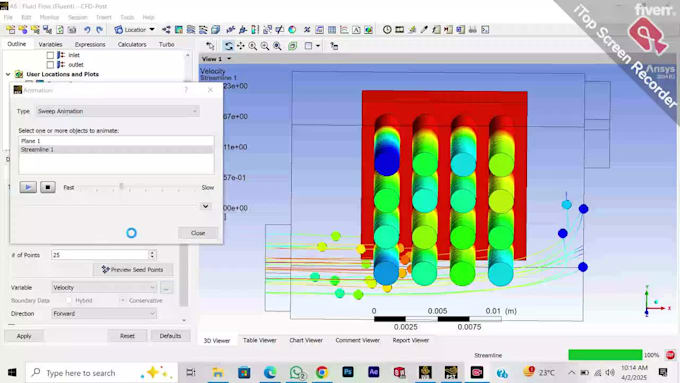This screenshot has height=383, width=680.
Task: Select Plane 1 in animate list
Action: [116, 141]
